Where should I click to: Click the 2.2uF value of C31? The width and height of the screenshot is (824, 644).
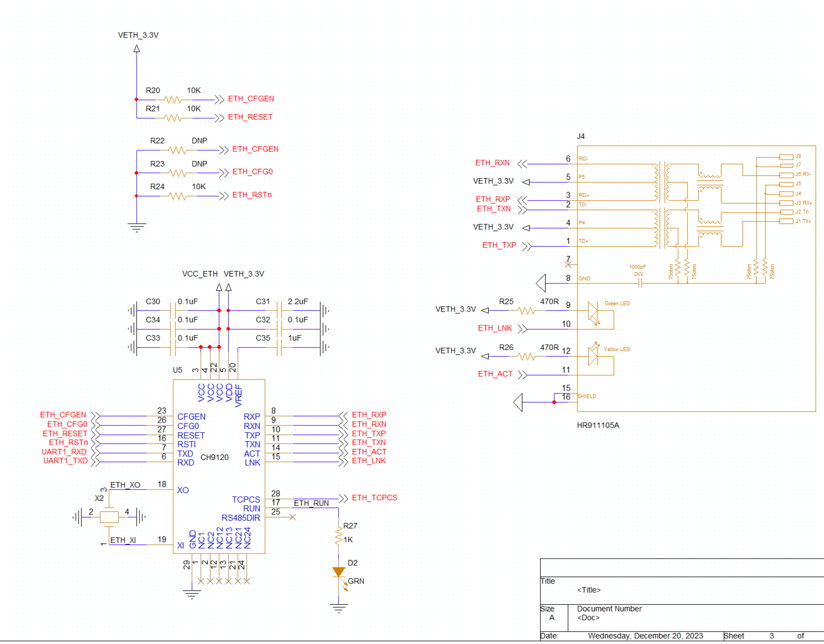pos(298,302)
